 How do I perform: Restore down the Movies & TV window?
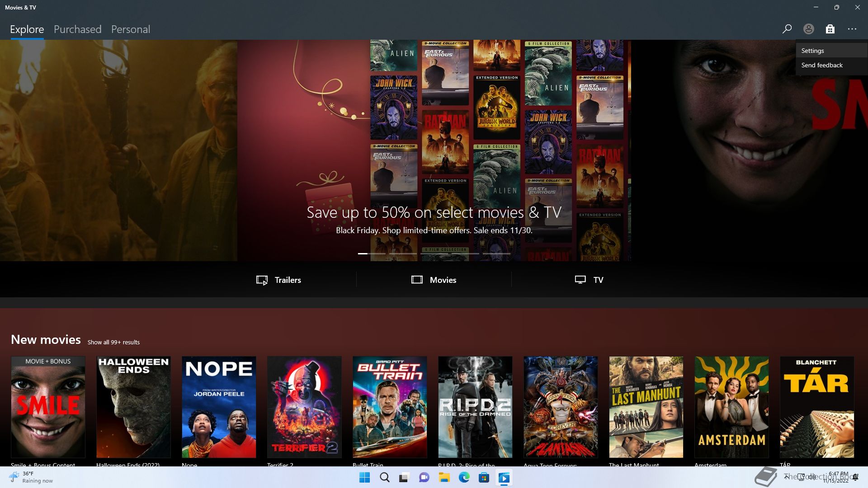[836, 7]
